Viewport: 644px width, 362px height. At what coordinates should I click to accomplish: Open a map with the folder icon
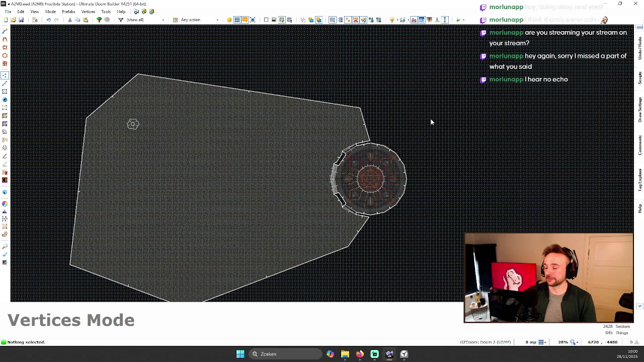click(x=13, y=20)
